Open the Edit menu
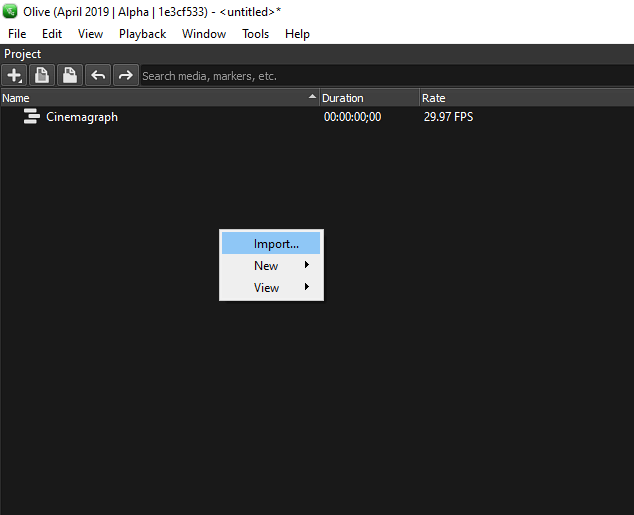Screen dimensions: 634x515 [52, 34]
